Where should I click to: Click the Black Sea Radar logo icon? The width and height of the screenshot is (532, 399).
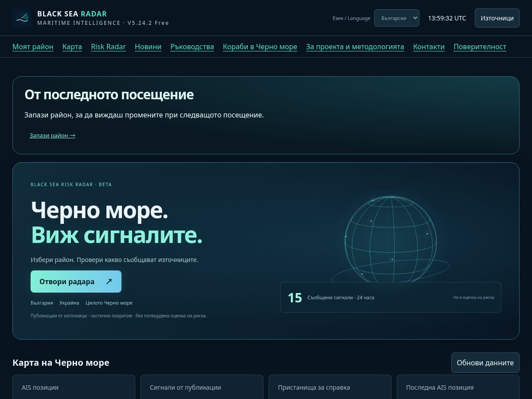click(x=22, y=18)
